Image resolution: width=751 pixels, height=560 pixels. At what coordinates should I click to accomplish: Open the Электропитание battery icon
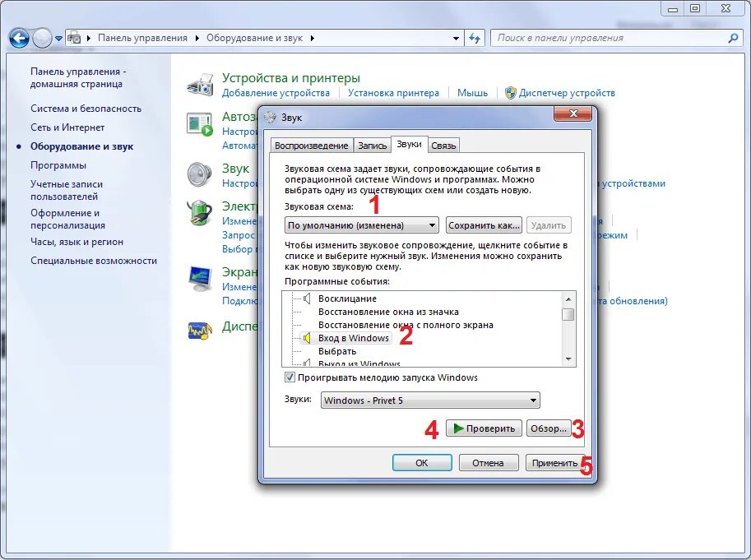point(199,212)
